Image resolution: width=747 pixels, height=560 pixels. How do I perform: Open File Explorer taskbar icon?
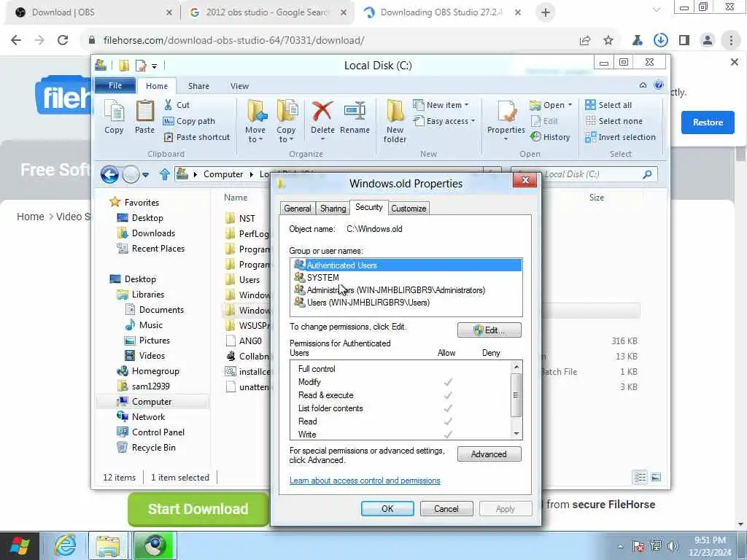[x=108, y=545]
